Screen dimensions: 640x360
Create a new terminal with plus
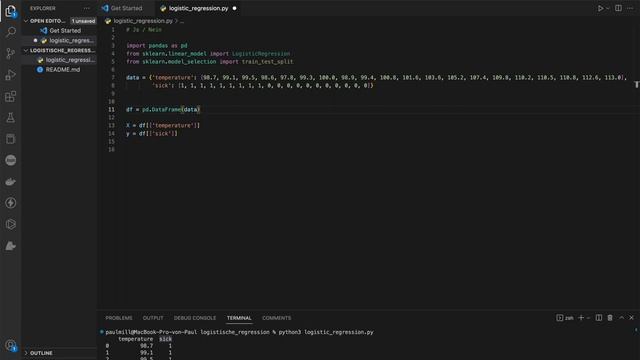coord(581,318)
